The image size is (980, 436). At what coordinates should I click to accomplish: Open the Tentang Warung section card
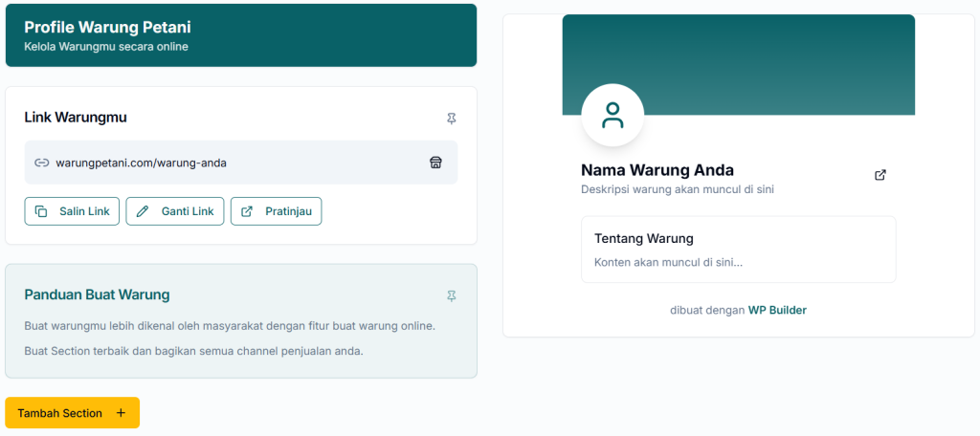pos(738,249)
